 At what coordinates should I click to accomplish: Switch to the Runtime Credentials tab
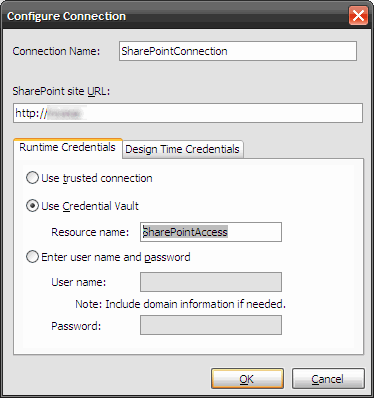(x=68, y=147)
